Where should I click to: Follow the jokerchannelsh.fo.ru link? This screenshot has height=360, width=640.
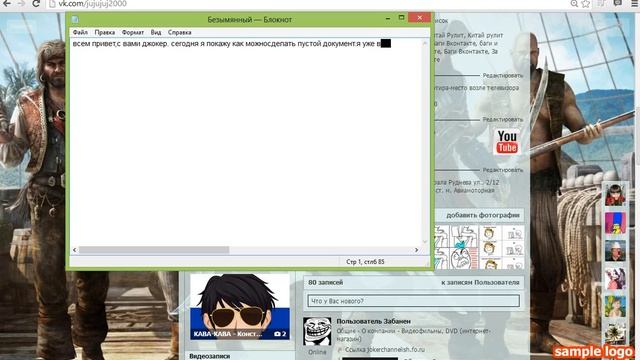click(x=385, y=350)
